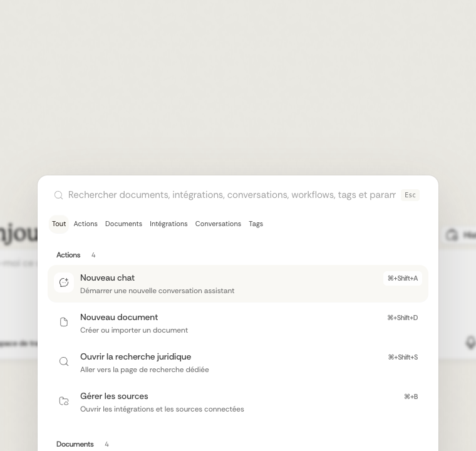Open the Documents filter tab
476x451 pixels.
[123, 224]
